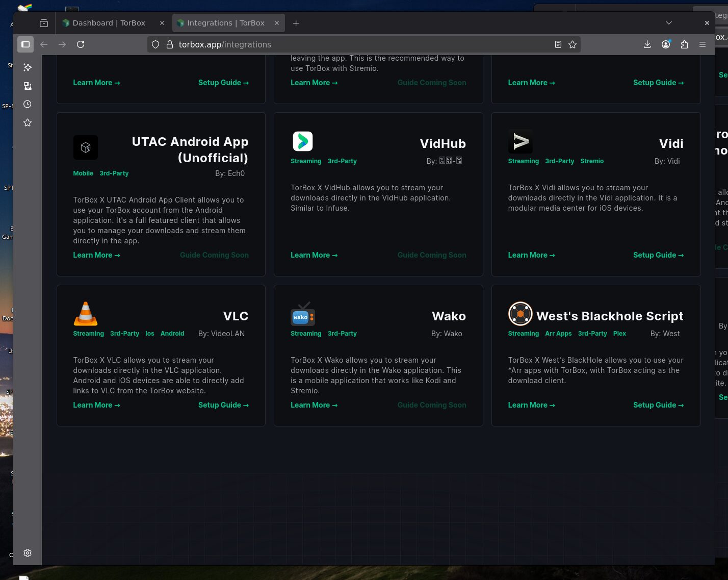
Task: Click the AI sparkle icon in sidebar
Action: point(28,67)
